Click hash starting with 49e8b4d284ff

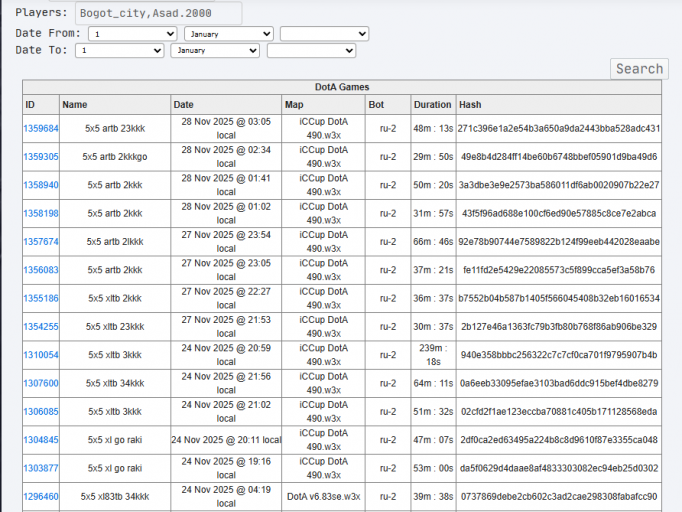(x=559, y=157)
